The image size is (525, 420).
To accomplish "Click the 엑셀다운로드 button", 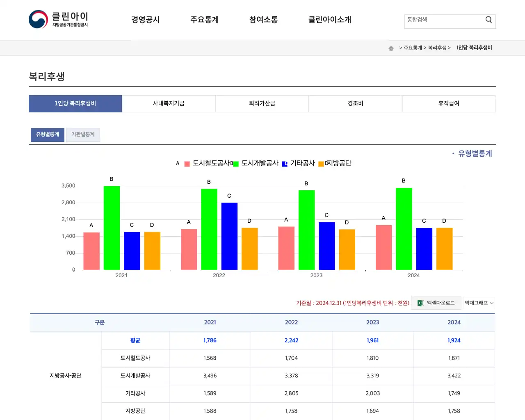I will (x=436, y=303).
